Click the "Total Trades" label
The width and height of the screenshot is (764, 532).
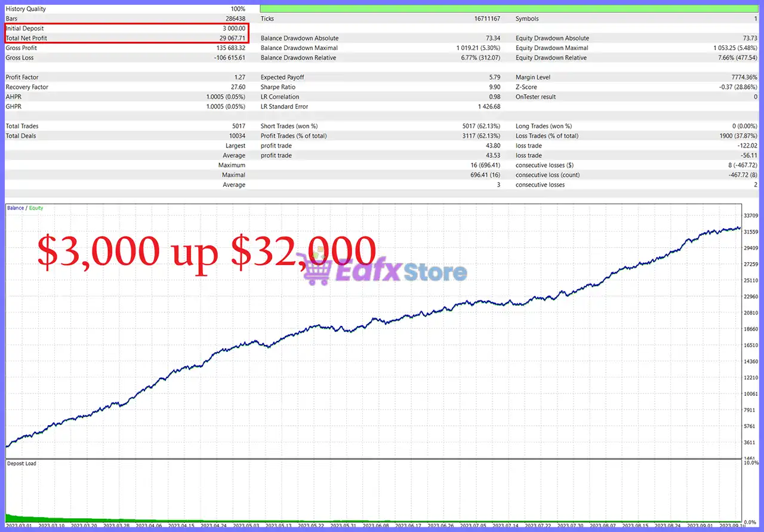pyautogui.click(x=22, y=126)
